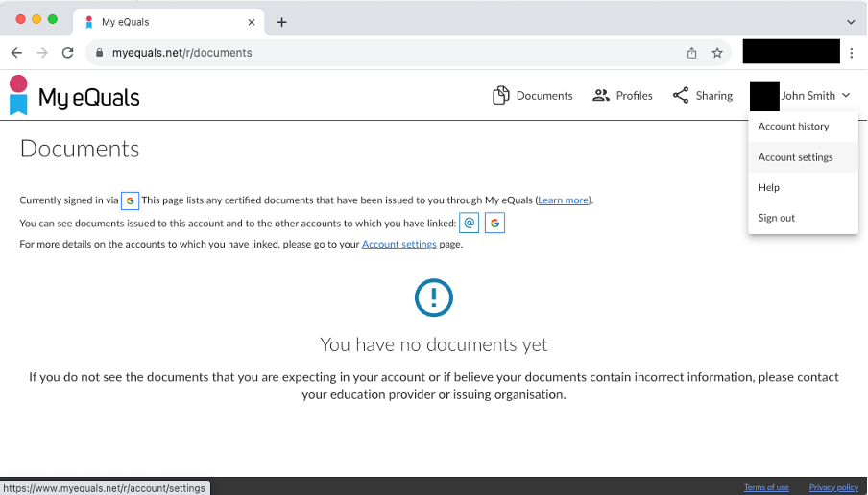The height and width of the screenshot is (495, 868).
Task: Click the Documents page heading
Action: (80, 149)
